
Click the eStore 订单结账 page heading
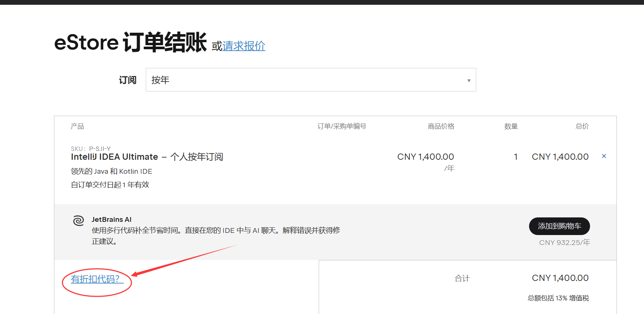point(130,43)
